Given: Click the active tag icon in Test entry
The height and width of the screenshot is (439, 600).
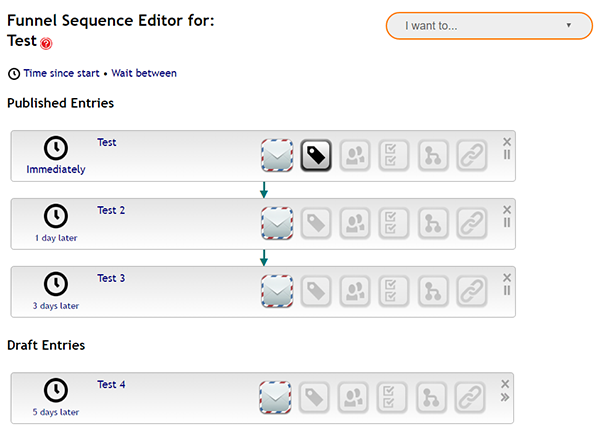Looking at the screenshot, I should [x=316, y=155].
